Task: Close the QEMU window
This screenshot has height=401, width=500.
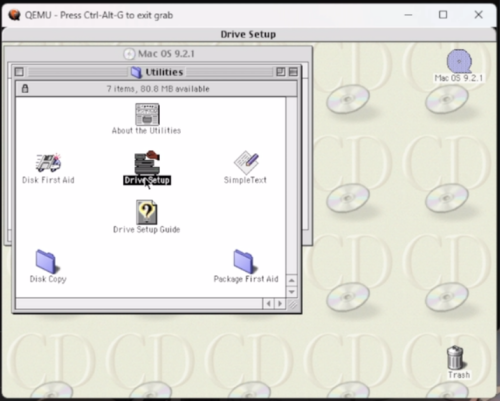Action: (478, 15)
